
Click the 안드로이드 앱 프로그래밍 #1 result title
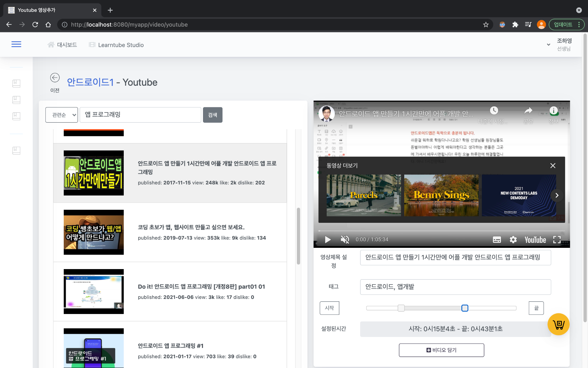[x=171, y=346]
